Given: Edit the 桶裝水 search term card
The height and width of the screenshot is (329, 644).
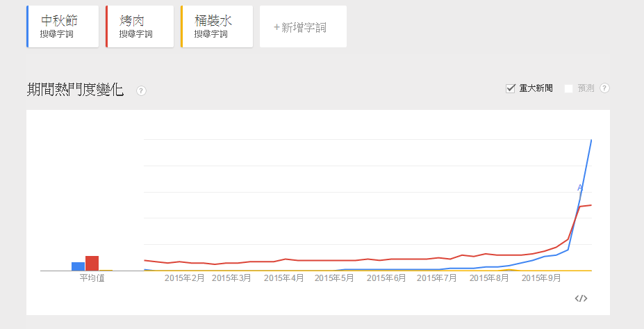Looking at the screenshot, I should pyautogui.click(x=217, y=26).
